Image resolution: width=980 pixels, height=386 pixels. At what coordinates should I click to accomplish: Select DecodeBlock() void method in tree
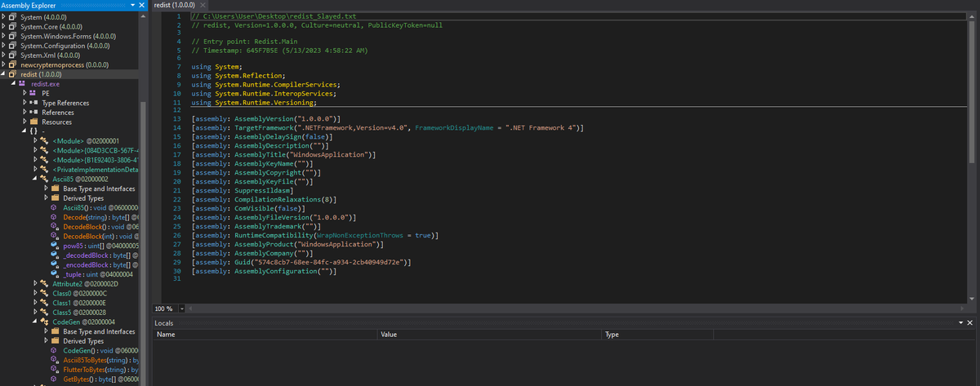pyautogui.click(x=102, y=226)
